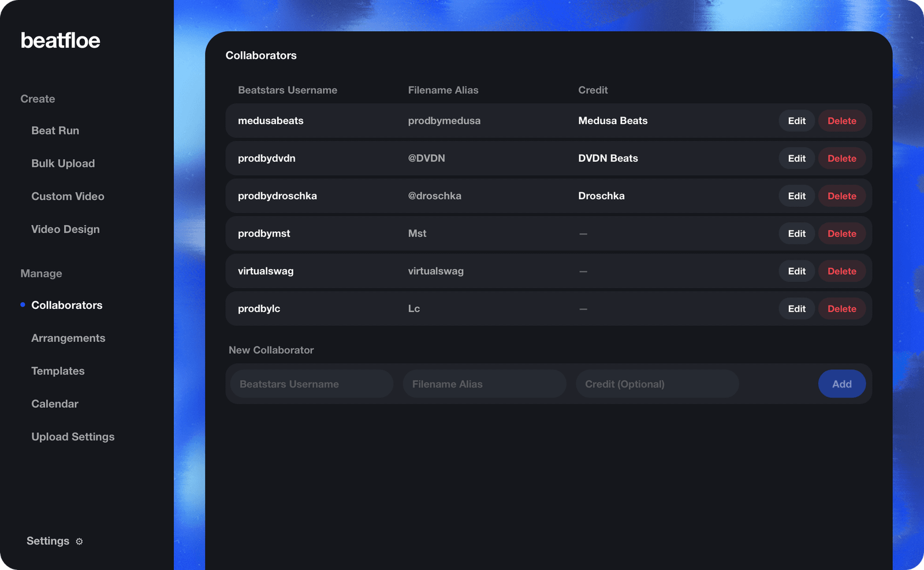Click the Beatstars Username column header
Viewport: 924px width, 570px height.
(x=288, y=90)
